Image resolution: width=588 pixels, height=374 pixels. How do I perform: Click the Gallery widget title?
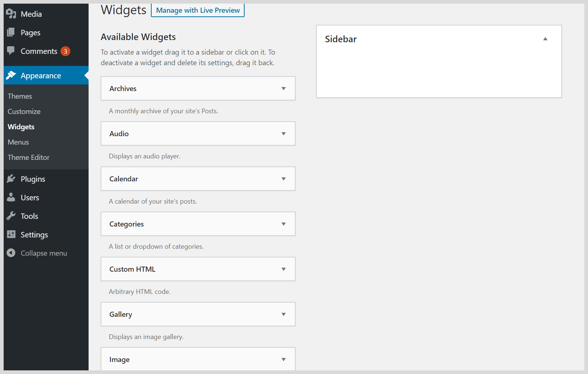[x=121, y=314]
